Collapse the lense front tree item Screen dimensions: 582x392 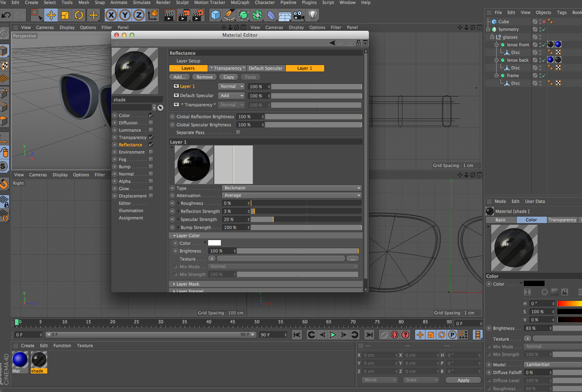coord(497,45)
